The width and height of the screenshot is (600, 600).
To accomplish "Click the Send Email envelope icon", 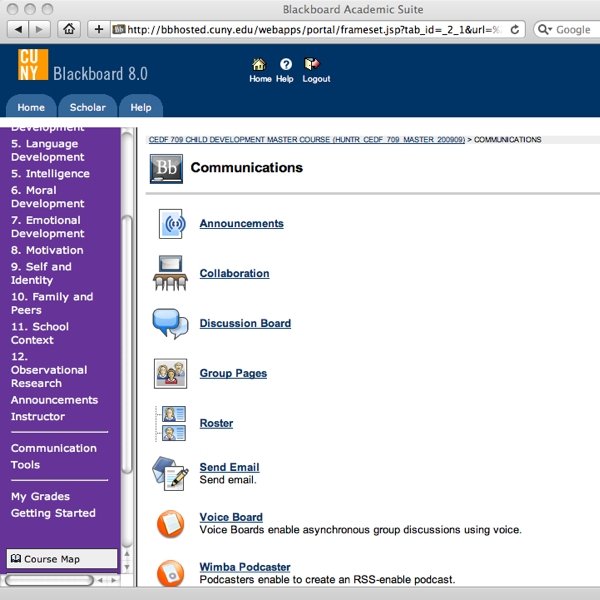I will pos(170,473).
